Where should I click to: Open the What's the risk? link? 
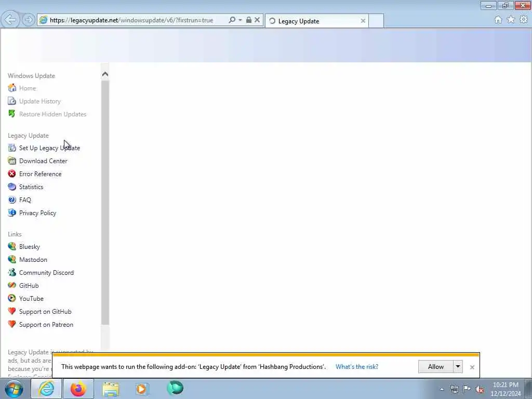pos(357,367)
